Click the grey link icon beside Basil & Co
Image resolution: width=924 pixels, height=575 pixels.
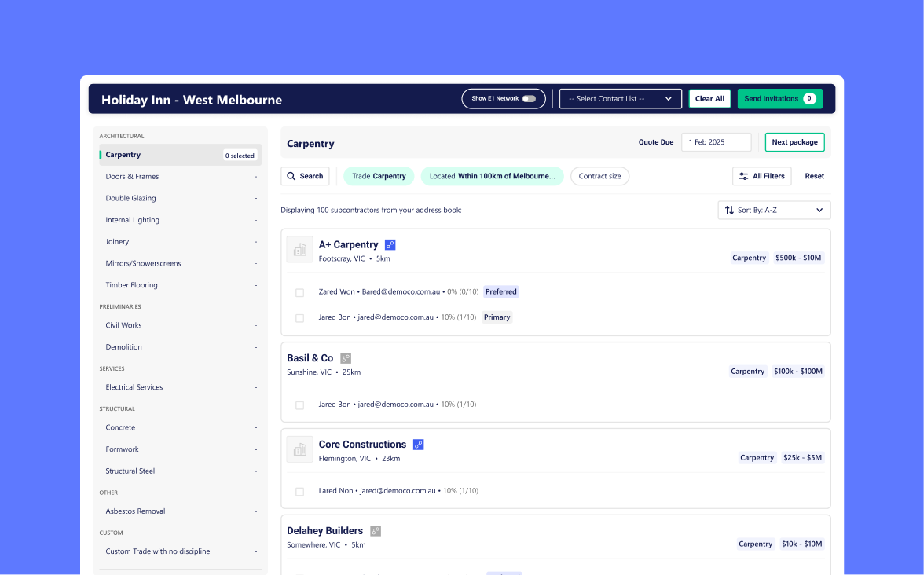point(346,358)
